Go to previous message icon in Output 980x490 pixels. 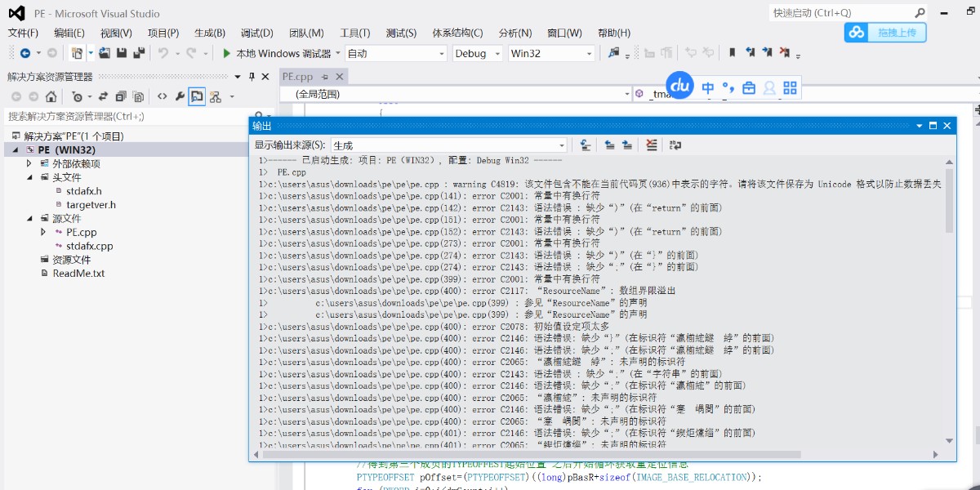(610, 145)
